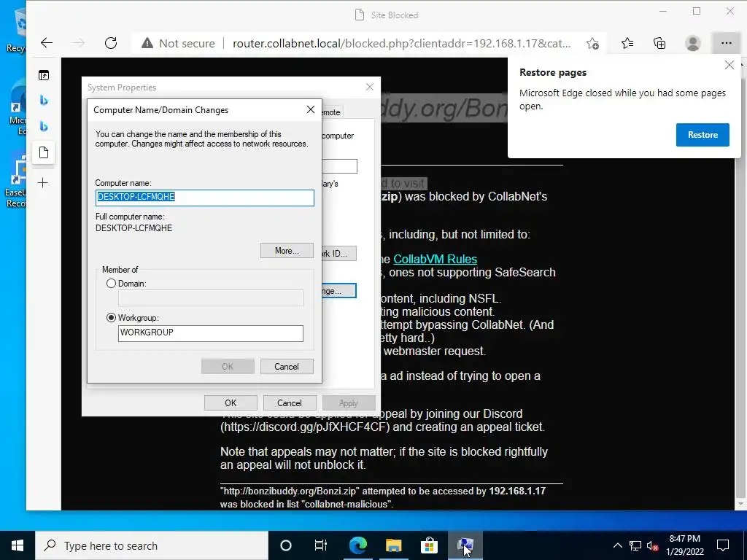Open File Explorer from taskbar

point(393,545)
